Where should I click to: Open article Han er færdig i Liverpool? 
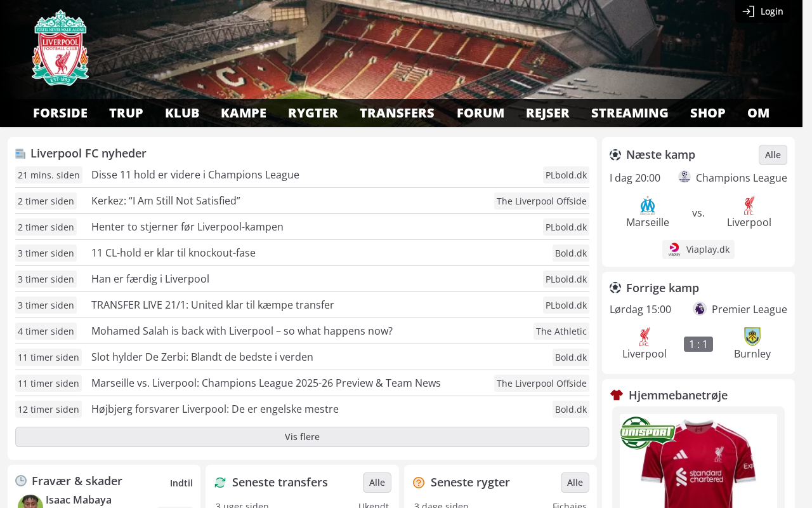click(150, 279)
